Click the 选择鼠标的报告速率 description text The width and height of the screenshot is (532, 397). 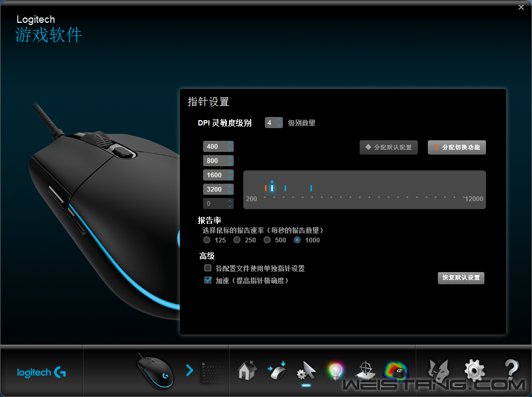pos(263,231)
